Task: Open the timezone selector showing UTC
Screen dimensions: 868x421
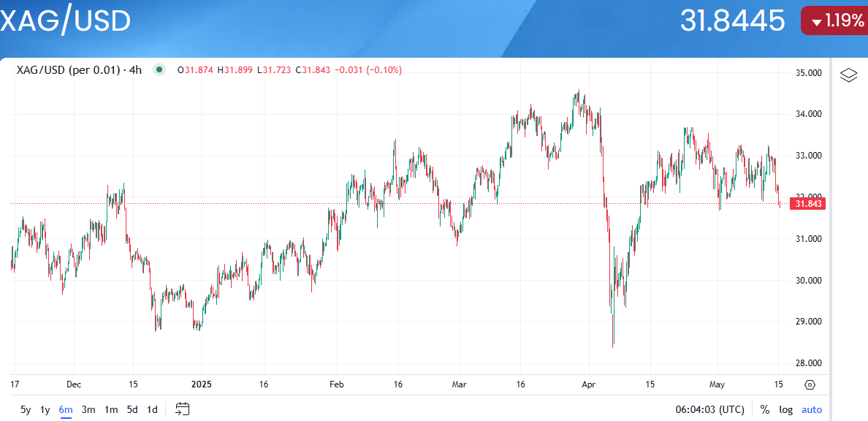Action: coord(711,409)
